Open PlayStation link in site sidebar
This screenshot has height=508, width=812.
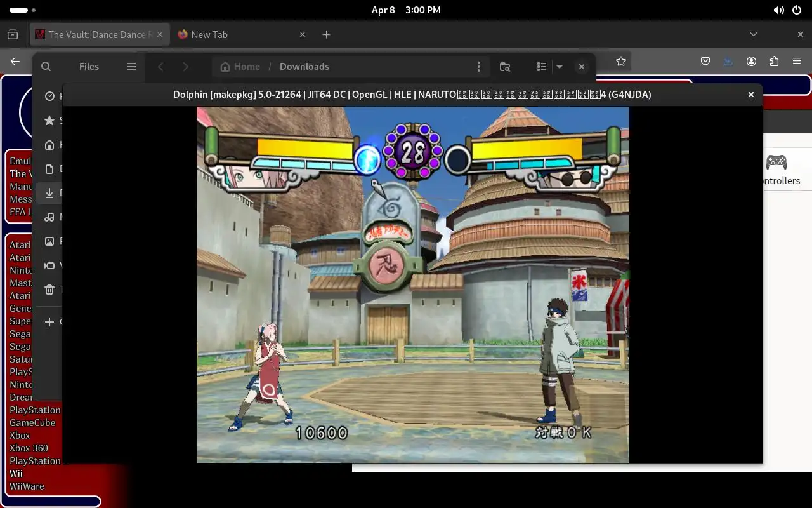click(x=36, y=410)
